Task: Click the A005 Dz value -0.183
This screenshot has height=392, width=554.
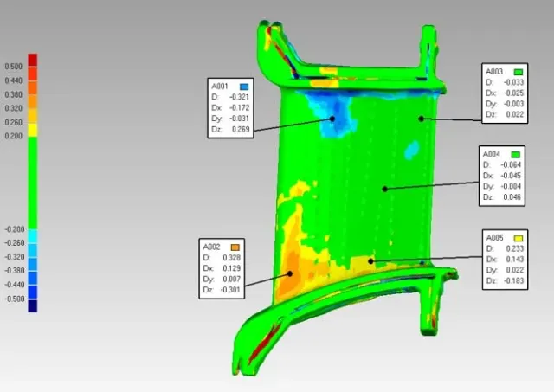Action: [x=514, y=280]
